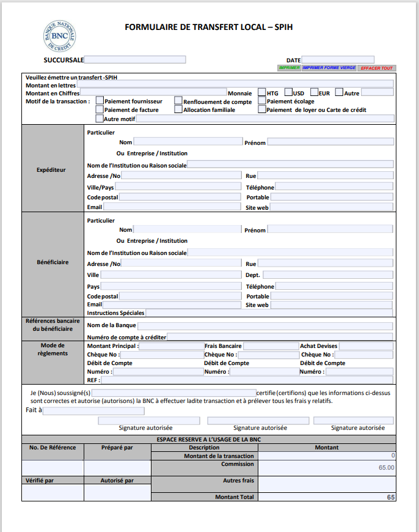The image size is (419, 532).
Task: Click Expéditeur Nom field
Action: click(x=188, y=141)
